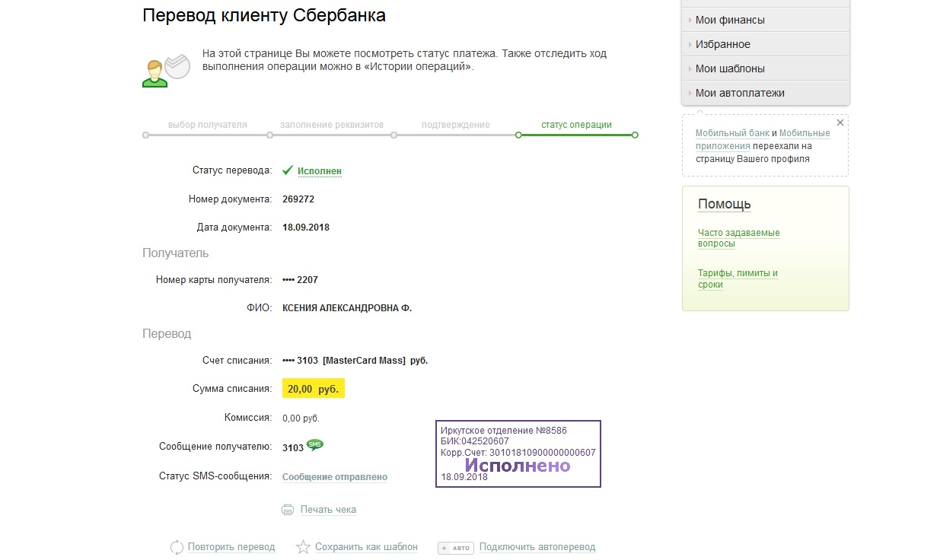The image size is (940, 560).
Task: Expand the Избранное section
Action: point(722,44)
